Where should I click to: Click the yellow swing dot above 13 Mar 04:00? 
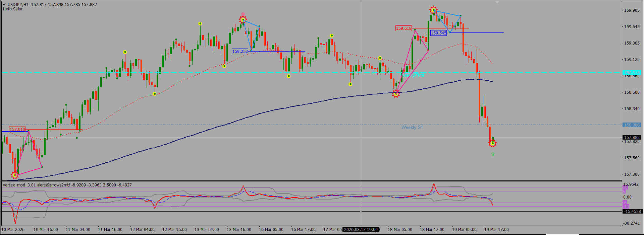pyautogui.click(x=200, y=23)
